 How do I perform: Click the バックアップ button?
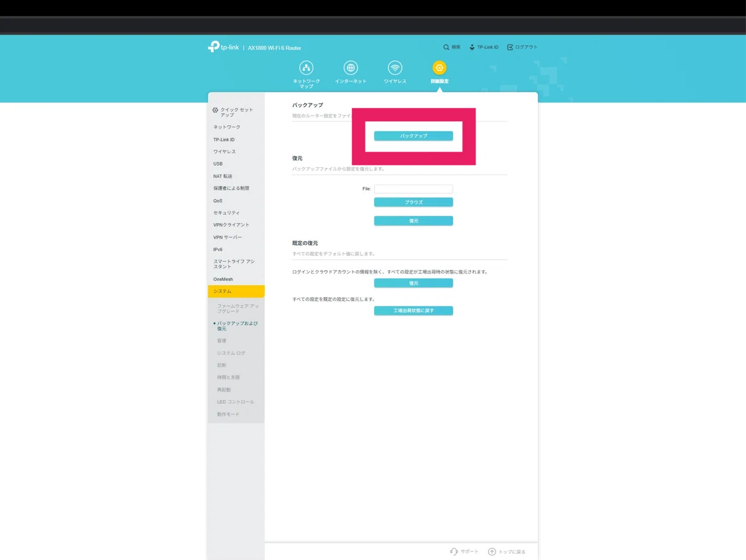pos(413,135)
